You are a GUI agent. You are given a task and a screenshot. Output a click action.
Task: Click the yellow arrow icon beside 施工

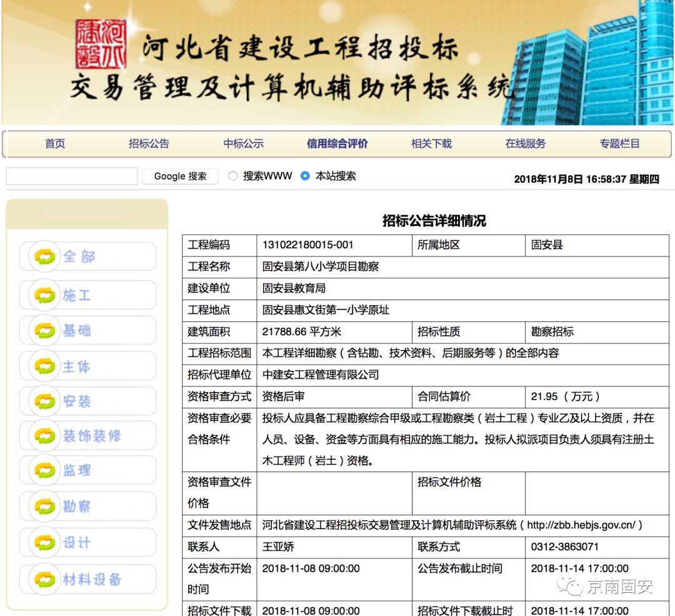(x=45, y=295)
